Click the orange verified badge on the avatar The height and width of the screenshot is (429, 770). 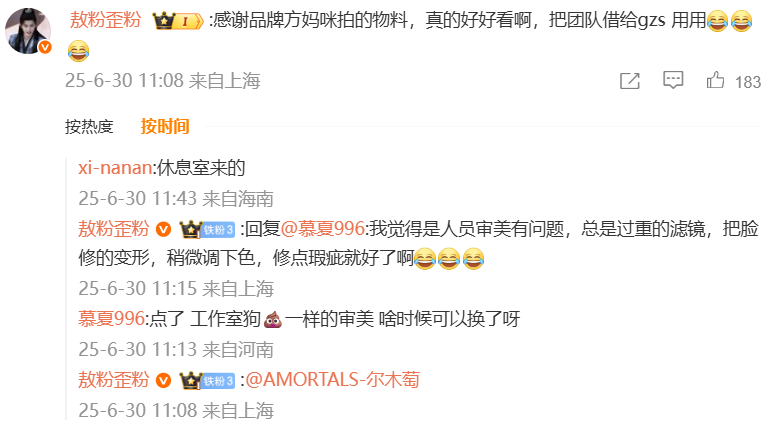45,47
